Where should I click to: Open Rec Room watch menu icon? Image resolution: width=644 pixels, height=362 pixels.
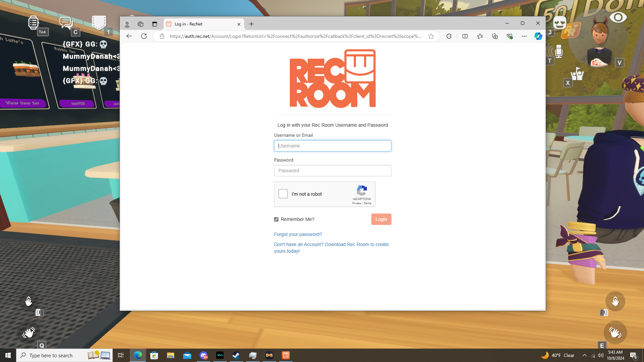pyautogui.click(x=33, y=22)
